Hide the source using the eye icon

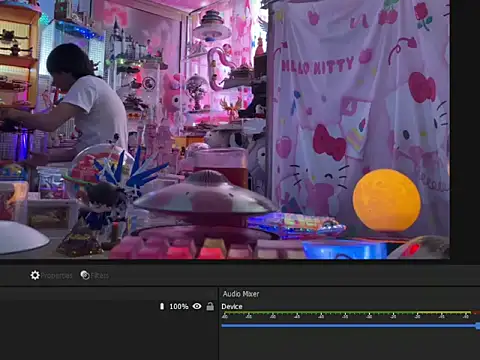197,306
